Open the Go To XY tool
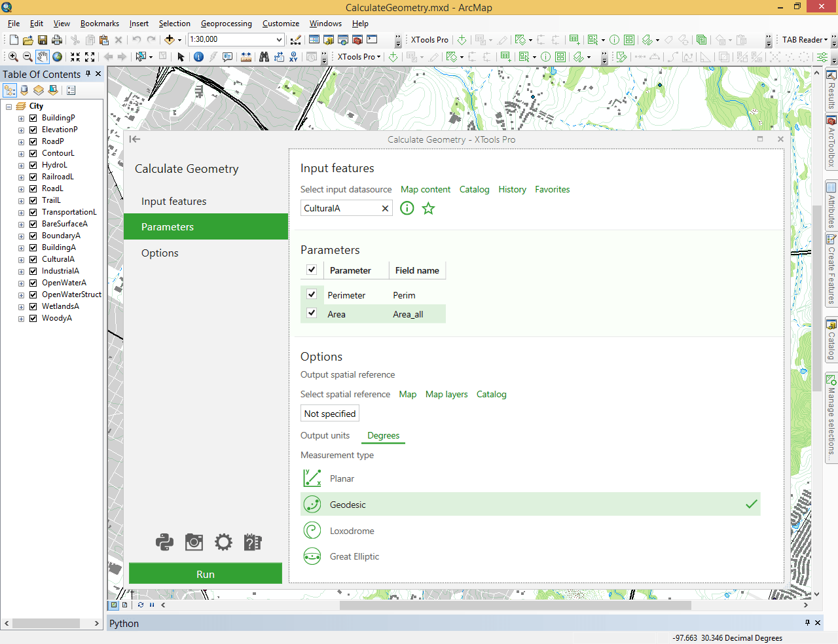This screenshot has width=838, height=644. click(293, 57)
